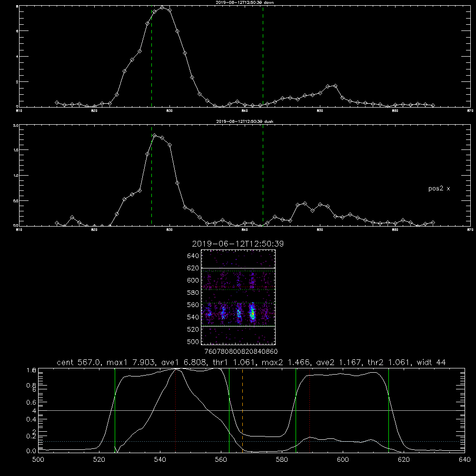Click the '580' x-axis label of bottom plot

pyautogui.click(x=282, y=460)
